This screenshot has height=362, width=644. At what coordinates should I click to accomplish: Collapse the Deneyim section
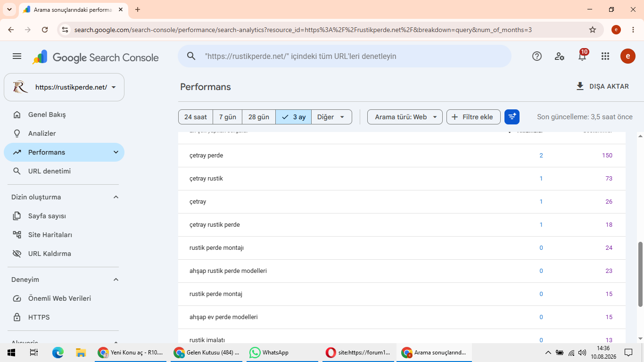[116, 280]
